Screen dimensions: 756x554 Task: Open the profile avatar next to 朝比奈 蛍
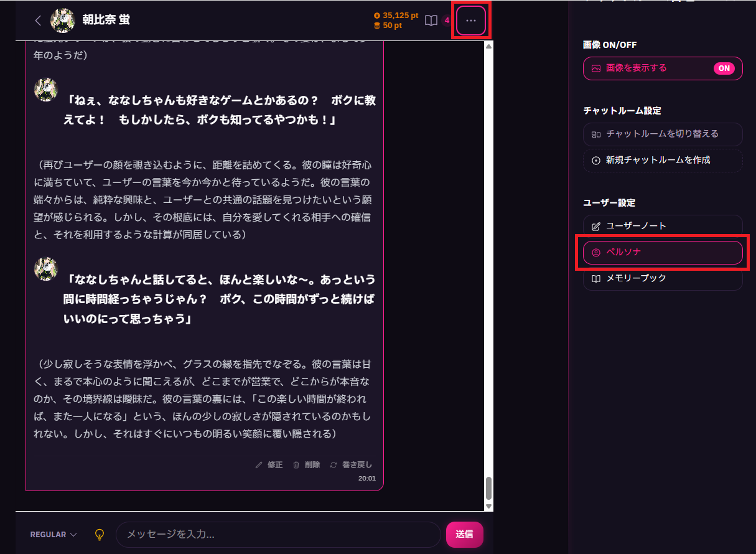[x=62, y=21]
